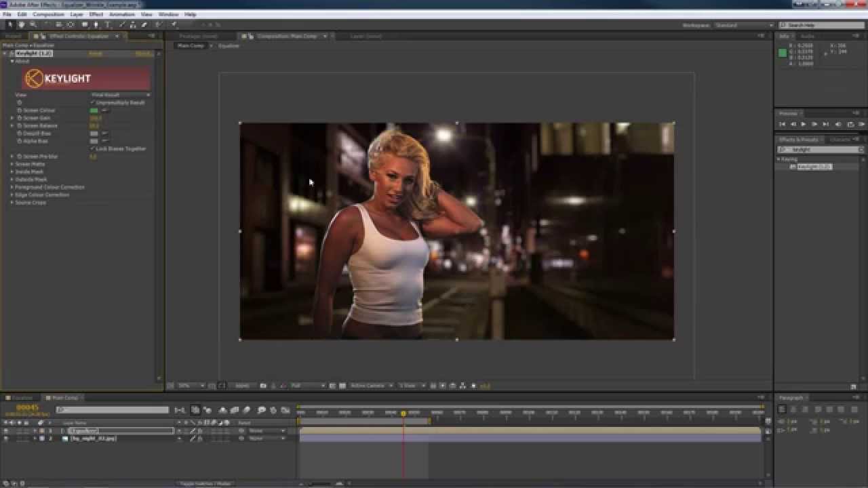The image size is (868, 488).
Task: Open the Layer menu
Action: 77,14
